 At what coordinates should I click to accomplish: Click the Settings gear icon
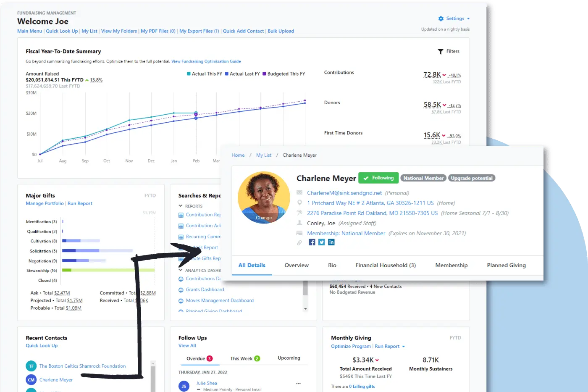pos(441,19)
